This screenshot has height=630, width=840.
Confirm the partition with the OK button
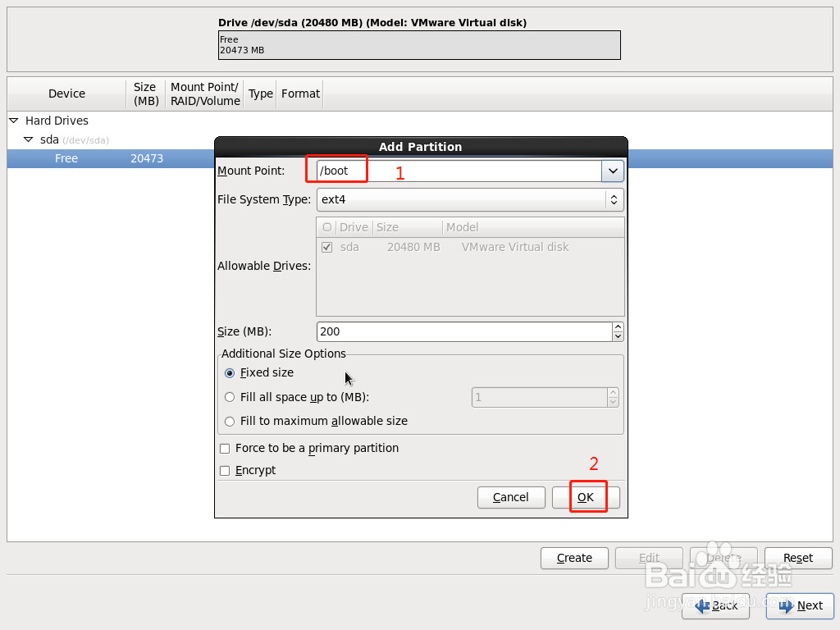(x=586, y=497)
